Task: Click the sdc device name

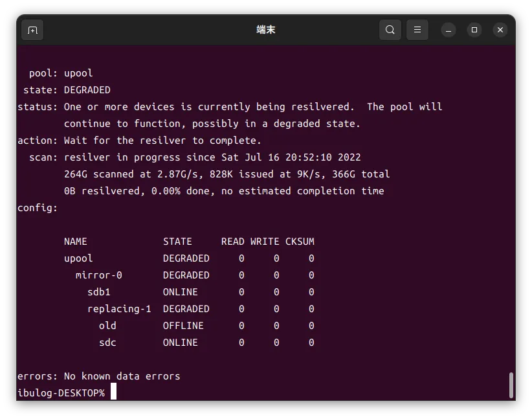Action: pyautogui.click(x=107, y=343)
